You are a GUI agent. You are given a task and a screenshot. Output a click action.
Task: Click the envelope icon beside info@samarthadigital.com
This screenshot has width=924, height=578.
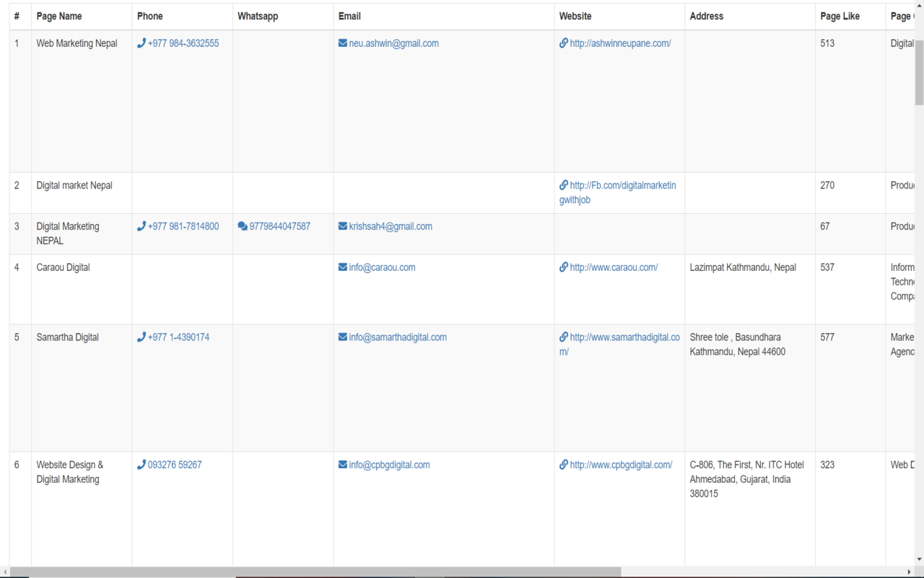(x=343, y=337)
